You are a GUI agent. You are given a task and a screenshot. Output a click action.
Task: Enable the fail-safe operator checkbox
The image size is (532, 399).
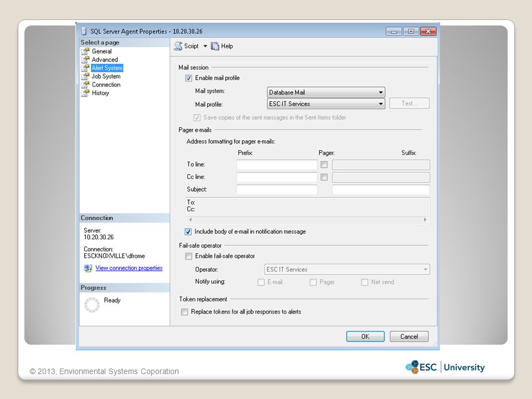click(x=188, y=256)
